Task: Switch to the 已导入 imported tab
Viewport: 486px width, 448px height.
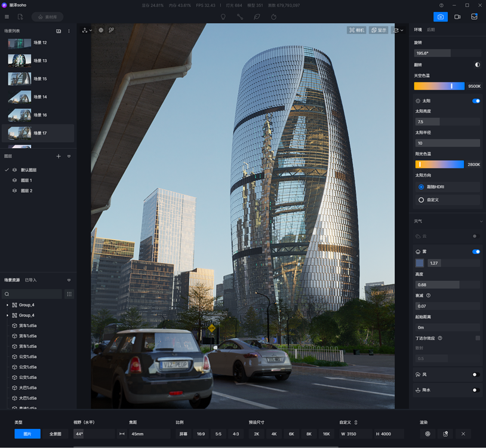Action: [x=30, y=280]
